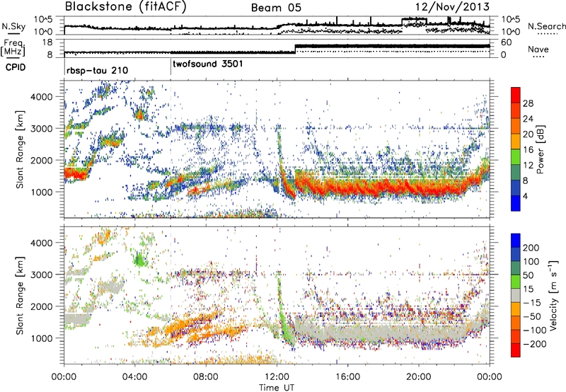Click the velocity panel 'Slant Range [km]' label

click(20, 295)
